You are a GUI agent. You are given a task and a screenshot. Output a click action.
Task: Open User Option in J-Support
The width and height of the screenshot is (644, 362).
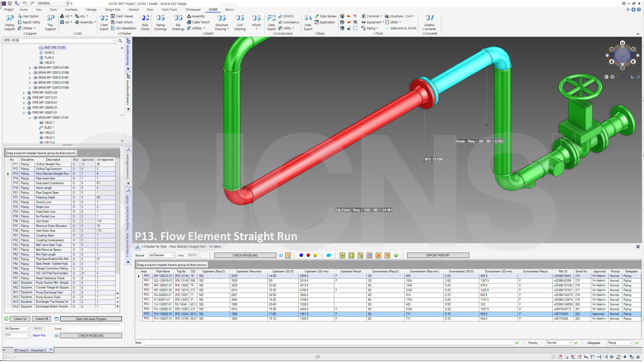(28, 16)
